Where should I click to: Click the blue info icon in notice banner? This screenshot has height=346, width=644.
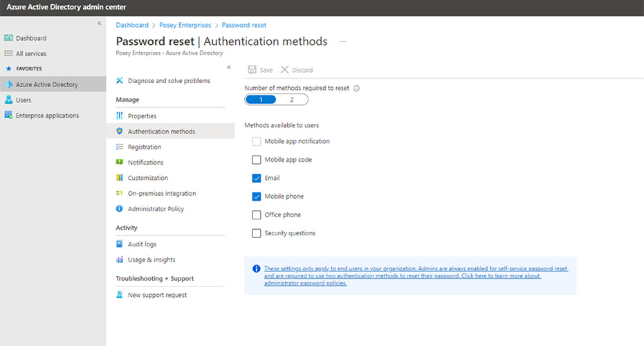click(x=256, y=268)
